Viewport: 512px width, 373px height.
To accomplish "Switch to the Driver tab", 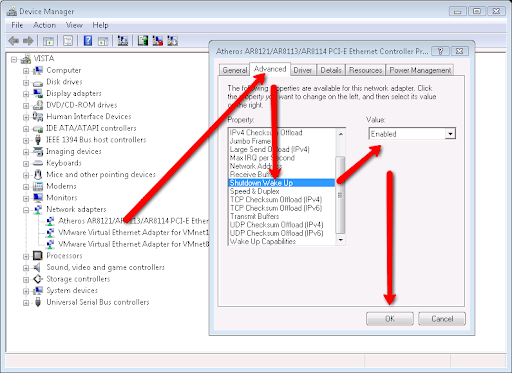I will [x=302, y=70].
